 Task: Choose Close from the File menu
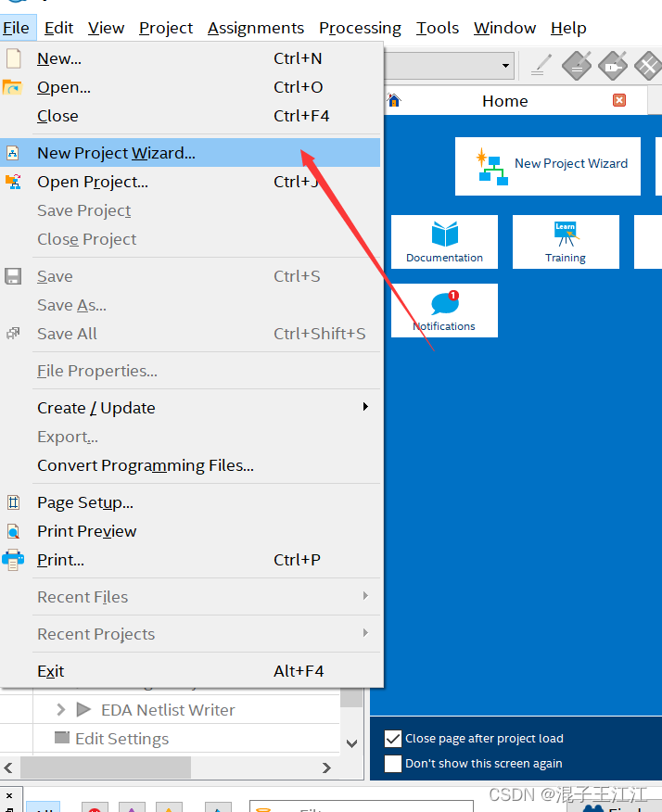coord(190,116)
